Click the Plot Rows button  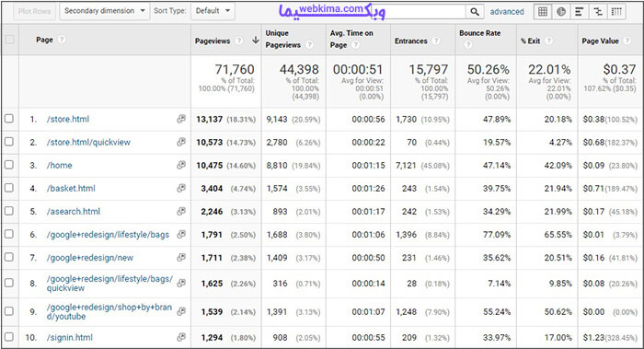point(34,11)
